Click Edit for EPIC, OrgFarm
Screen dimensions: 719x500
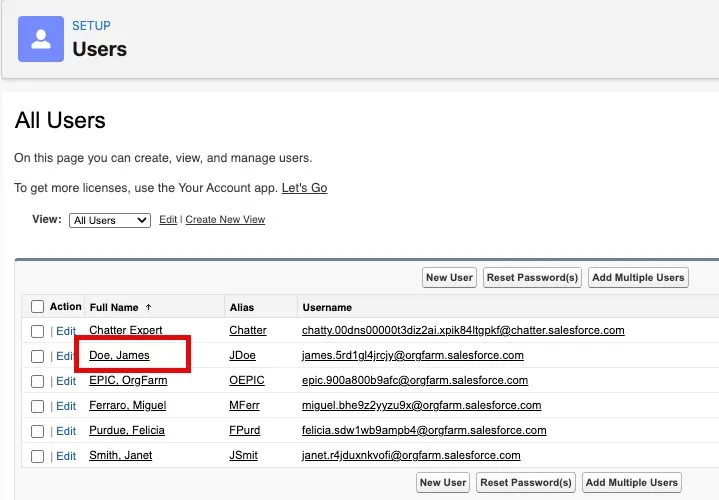(x=66, y=381)
